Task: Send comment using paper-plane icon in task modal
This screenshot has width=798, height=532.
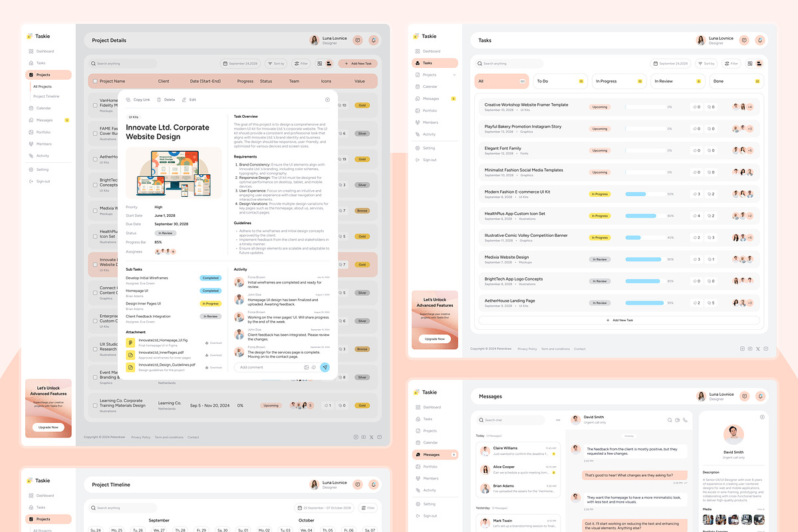Action: pyautogui.click(x=325, y=367)
